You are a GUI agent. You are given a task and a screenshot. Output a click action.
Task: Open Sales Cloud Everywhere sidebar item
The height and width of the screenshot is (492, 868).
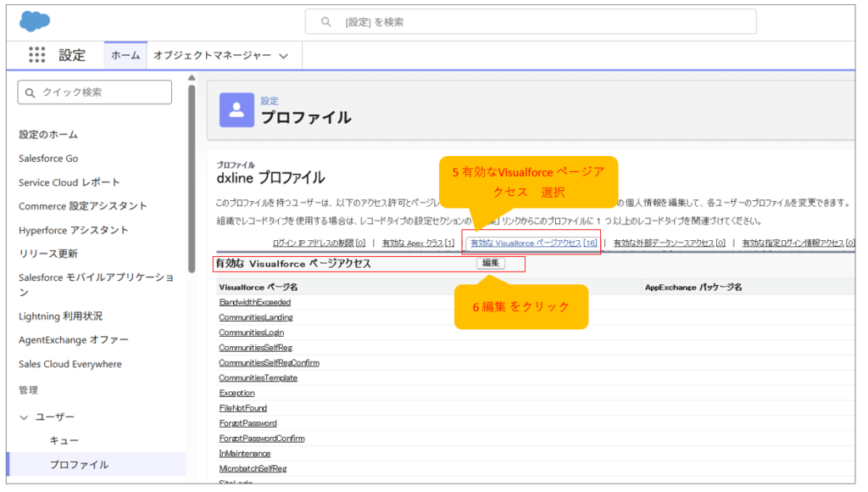click(x=70, y=364)
